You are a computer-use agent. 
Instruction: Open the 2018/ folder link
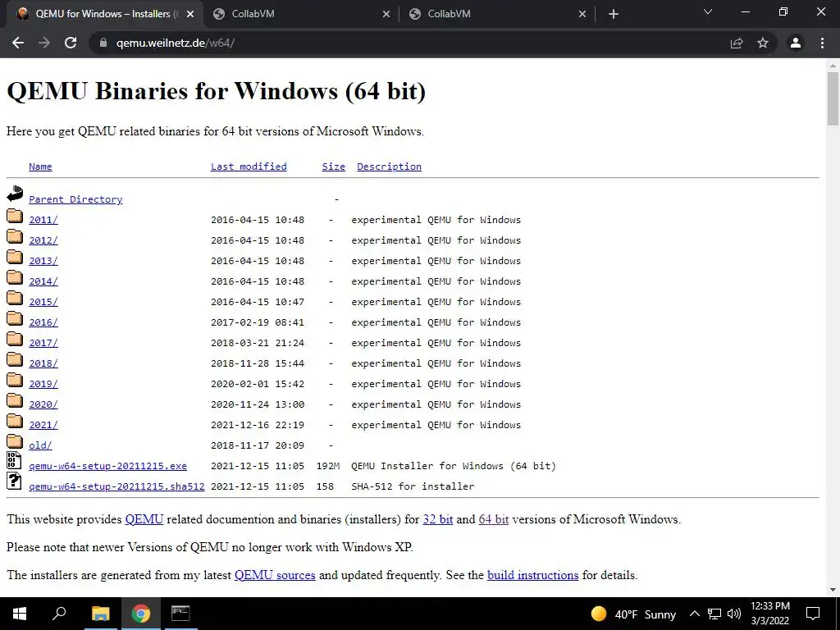click(x=43, y=363)
